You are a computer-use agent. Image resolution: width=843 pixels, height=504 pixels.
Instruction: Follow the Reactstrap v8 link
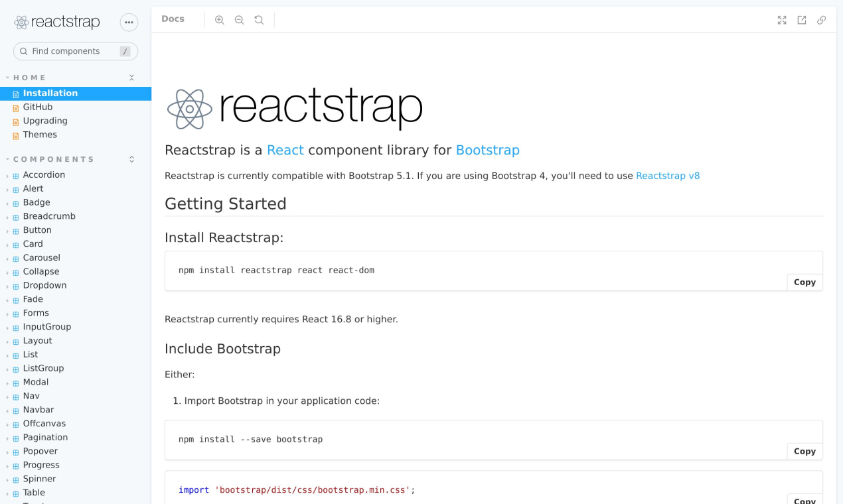point(668,176)
